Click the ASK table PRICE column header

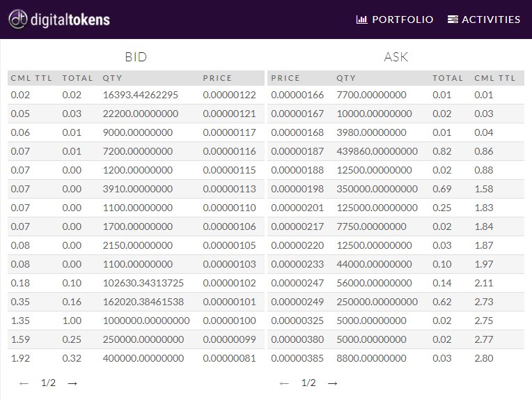[x=285, y=78]
